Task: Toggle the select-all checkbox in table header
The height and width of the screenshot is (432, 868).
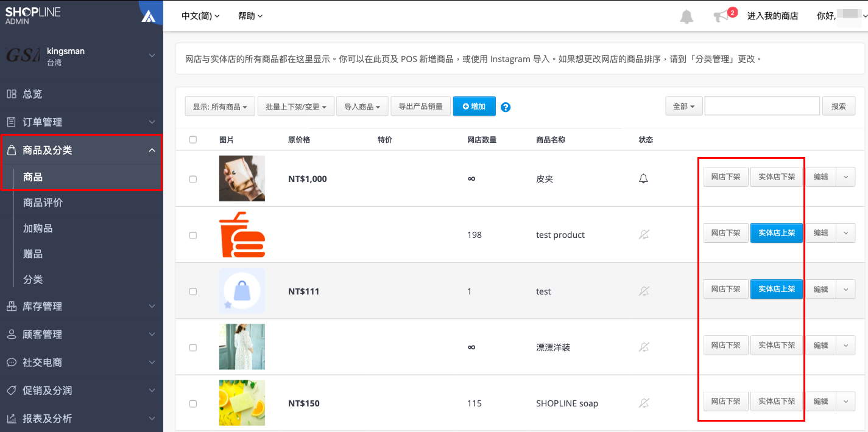Action: pos(193,139)
